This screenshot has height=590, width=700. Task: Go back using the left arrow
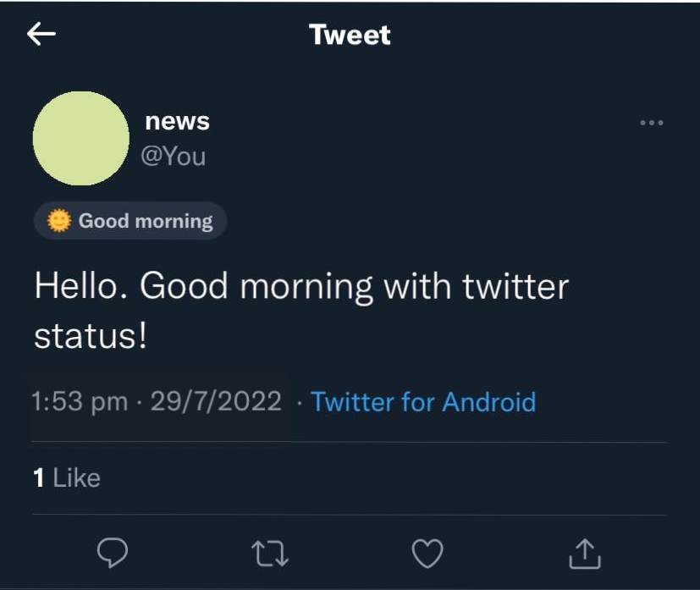click(41, 34)
